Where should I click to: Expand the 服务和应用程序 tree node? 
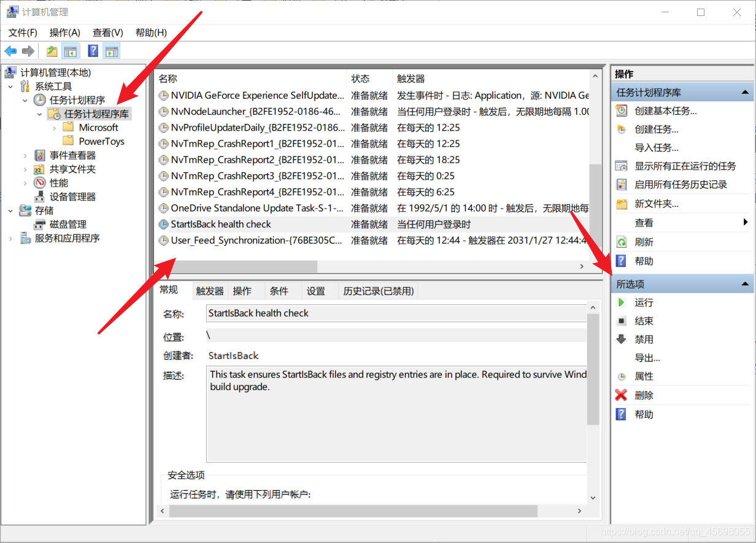pyautogui.click(x=10, y=238)
